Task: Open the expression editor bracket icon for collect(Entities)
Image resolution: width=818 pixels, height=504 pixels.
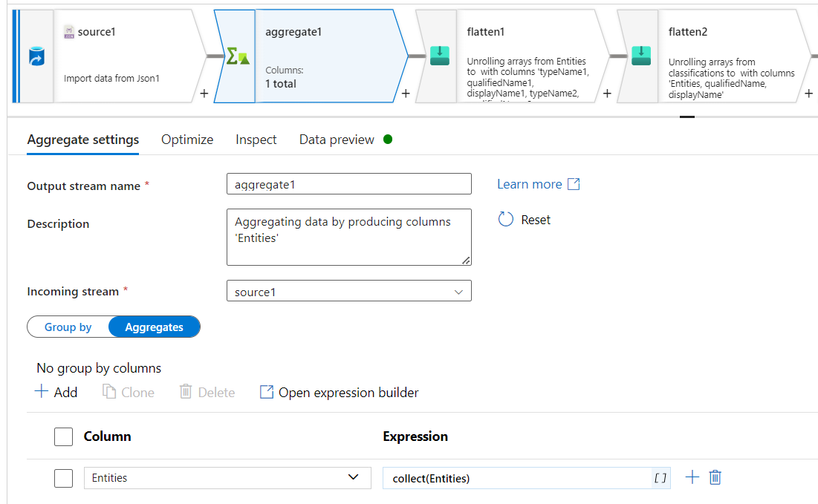Action: pos(660,478)
